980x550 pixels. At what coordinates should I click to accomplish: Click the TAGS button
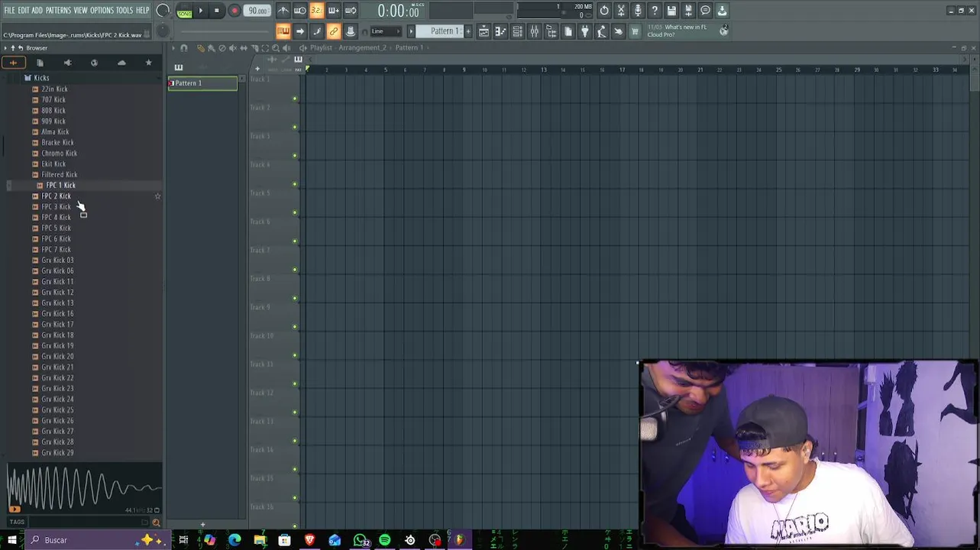(x=17, y=522)
